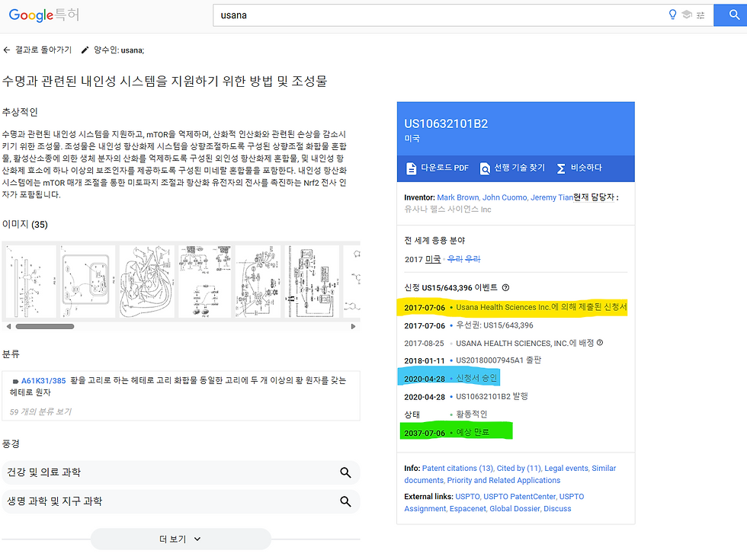The width and height of the screenshot is (747, 560).
Task: Click the struck-through 우리 우리 link
Action: click(464, 259)
